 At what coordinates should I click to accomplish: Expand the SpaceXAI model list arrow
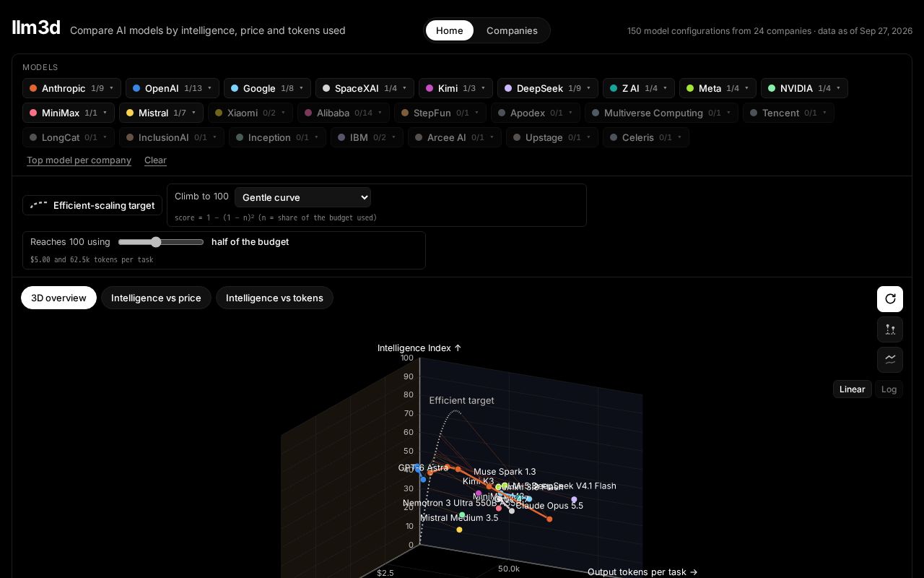405,88
